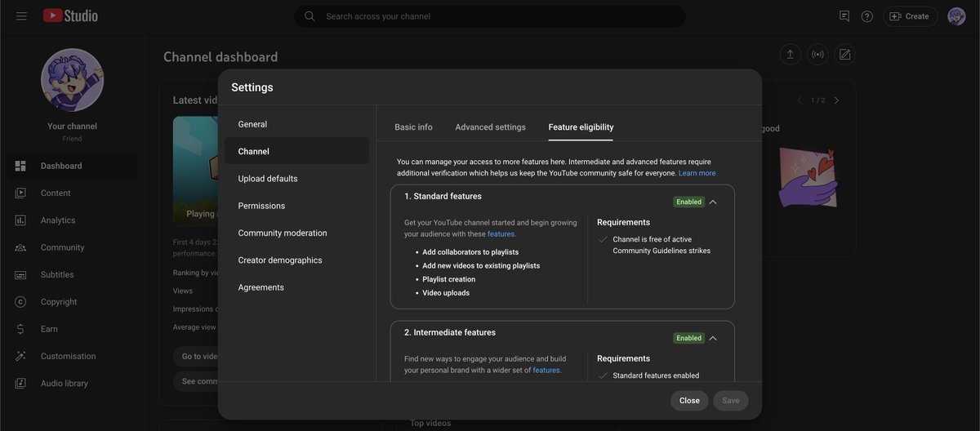Click the Save button in Settings

(731, 401)
